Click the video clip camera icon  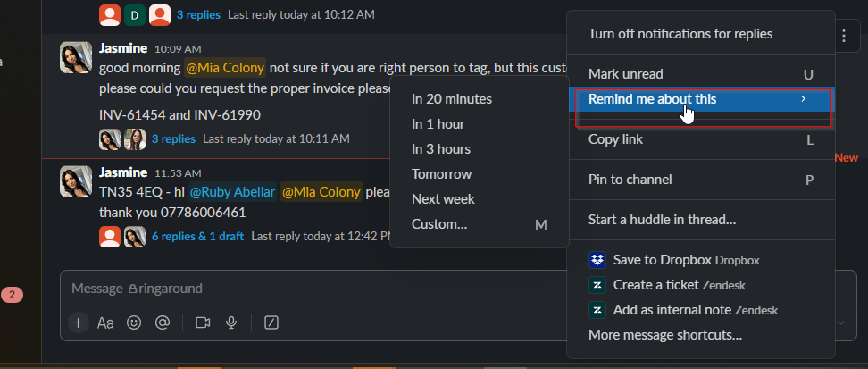[x=203, y=323]
